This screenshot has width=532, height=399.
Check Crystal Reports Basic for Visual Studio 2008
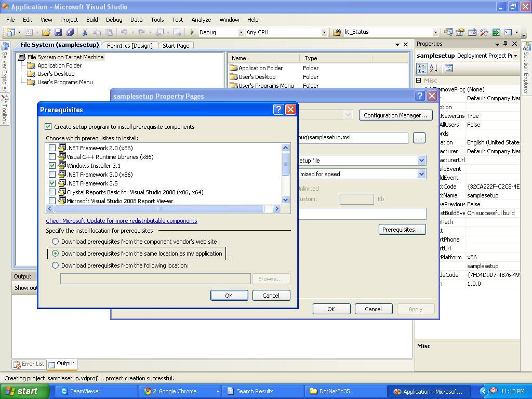click(x=52, y=192)
